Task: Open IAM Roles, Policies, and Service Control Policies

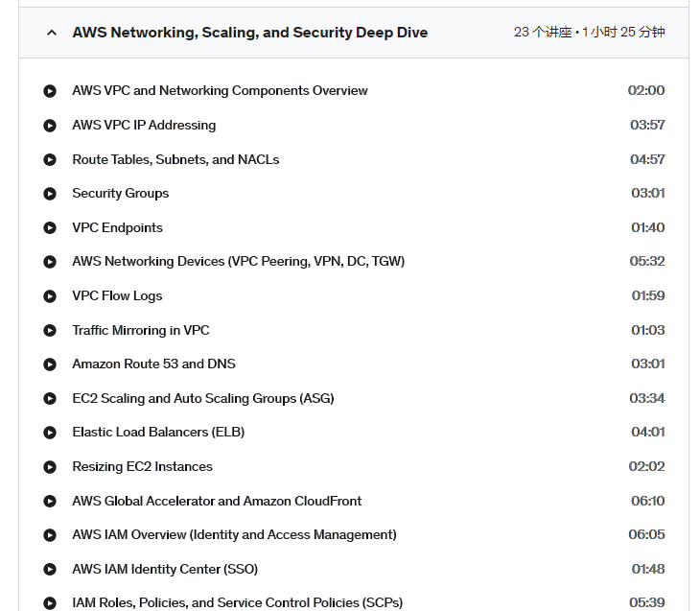Action: tap(238, 603)
